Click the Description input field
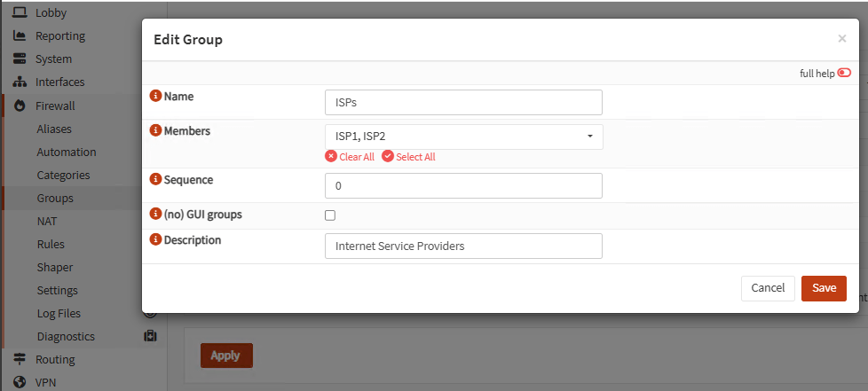This screenshot has width=868, height=391. pyautogui.click(x=463, y=246)
